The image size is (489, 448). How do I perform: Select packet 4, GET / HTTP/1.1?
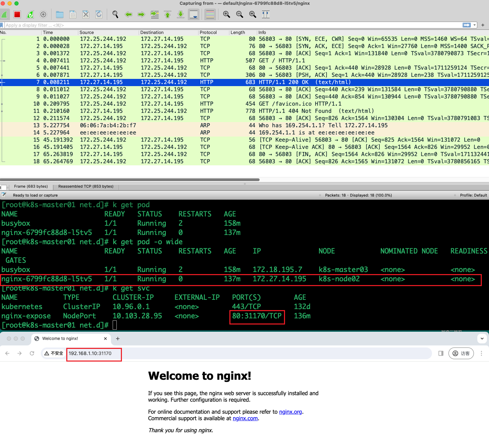point(244,61)
